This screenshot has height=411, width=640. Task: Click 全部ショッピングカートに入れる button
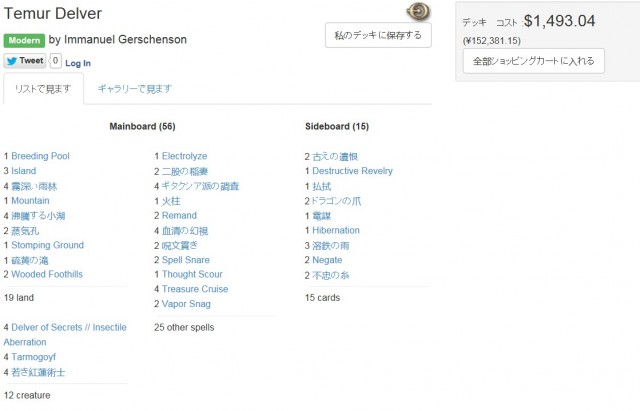pos(533,61)
